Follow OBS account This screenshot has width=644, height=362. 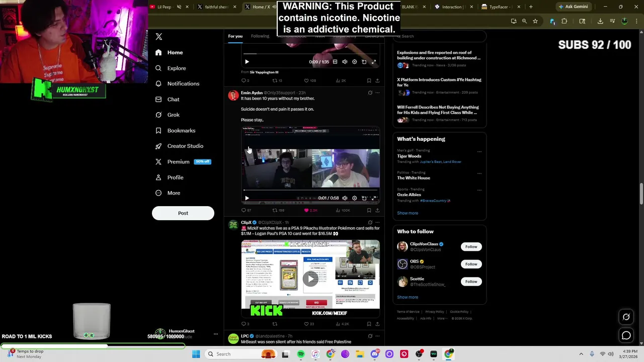pos(471,264)
